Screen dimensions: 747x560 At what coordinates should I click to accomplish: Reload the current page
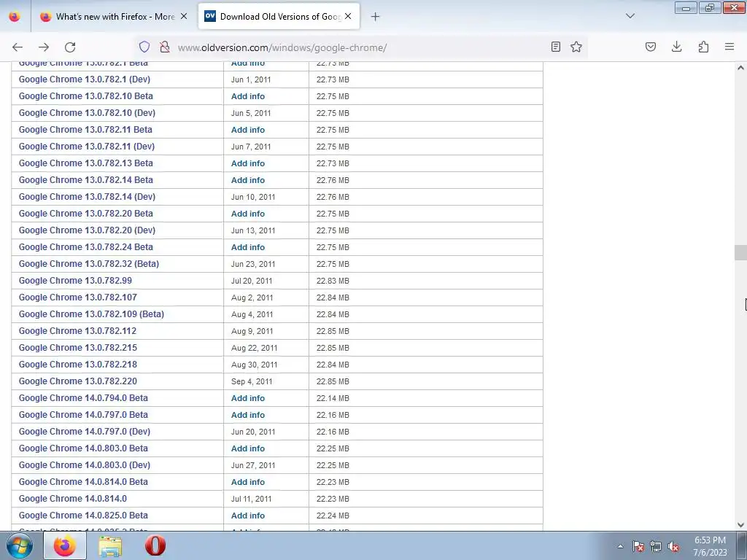(70, 47)
